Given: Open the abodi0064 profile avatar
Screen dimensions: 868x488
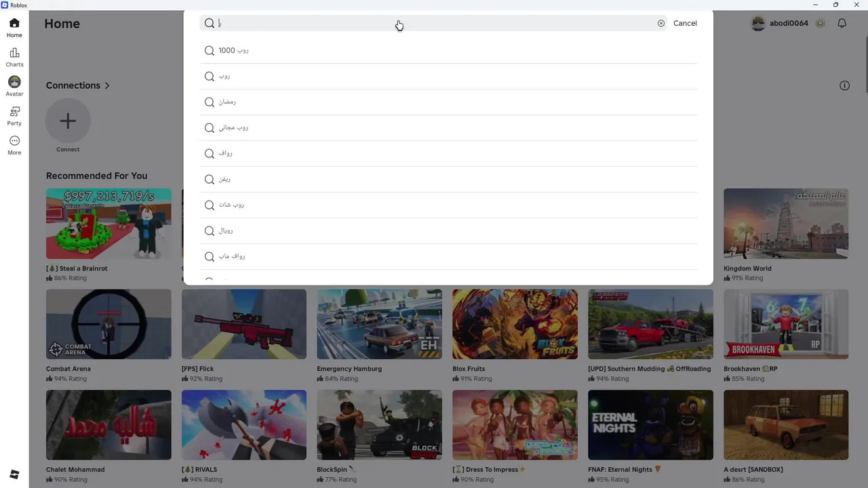Looking at the screenshot, I should pos(758,23).
